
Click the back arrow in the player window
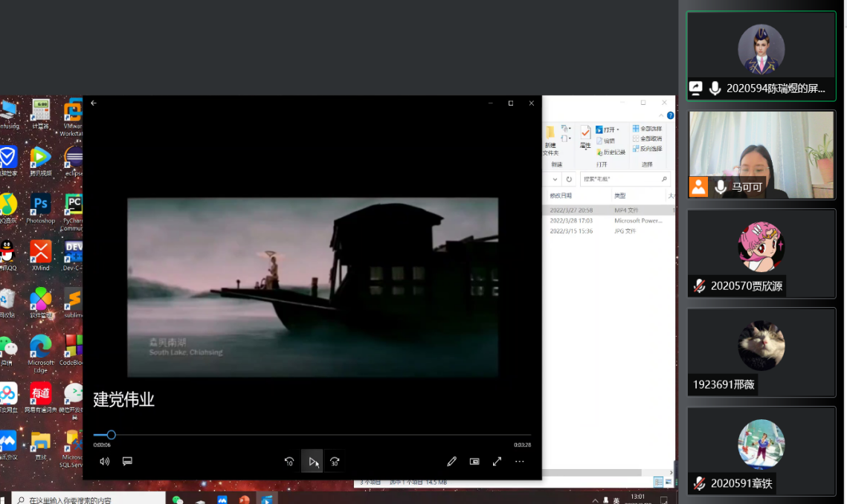(94, 103)
